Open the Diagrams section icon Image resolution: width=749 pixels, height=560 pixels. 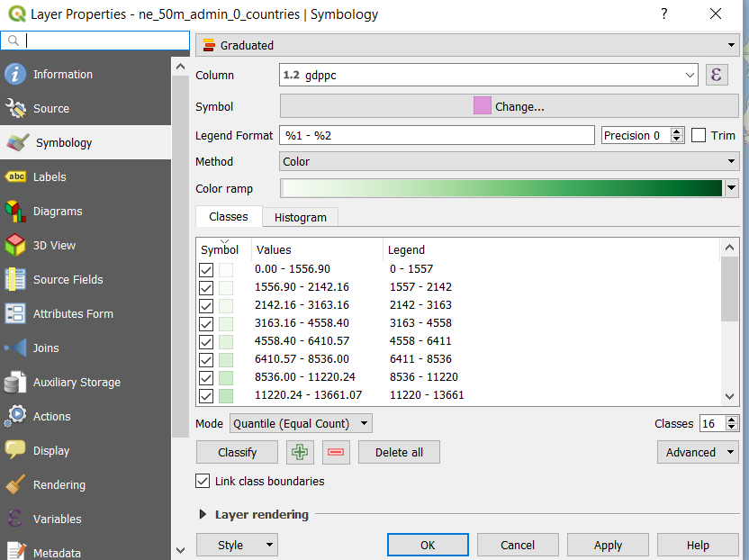coord(15,212)
